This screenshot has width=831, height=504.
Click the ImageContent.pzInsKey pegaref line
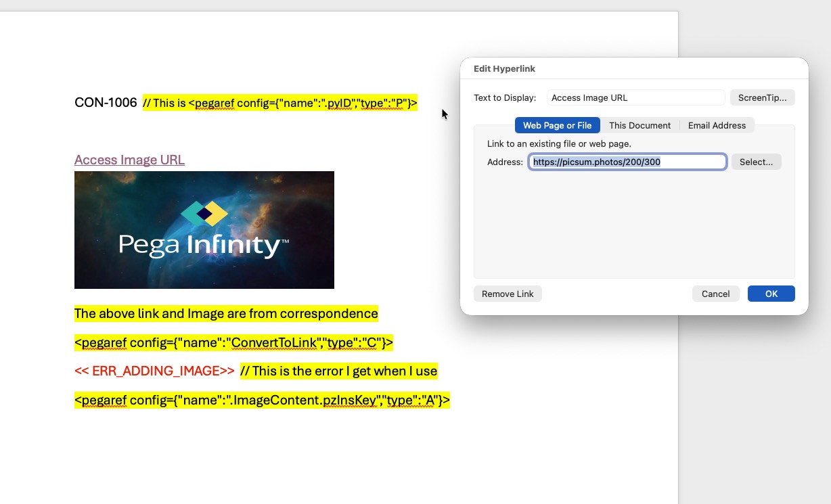pos(262,400)
